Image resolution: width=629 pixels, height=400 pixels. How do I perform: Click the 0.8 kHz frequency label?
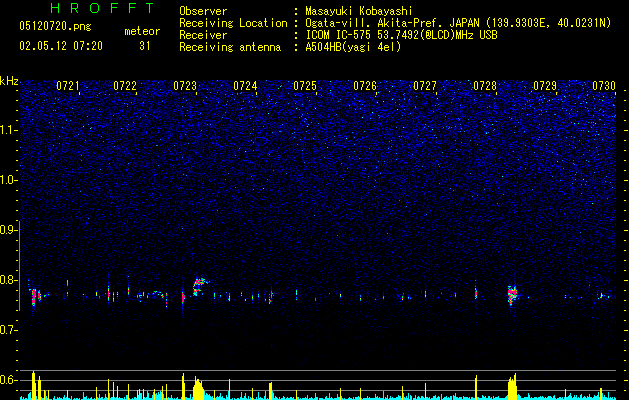[x=9, y=280]
